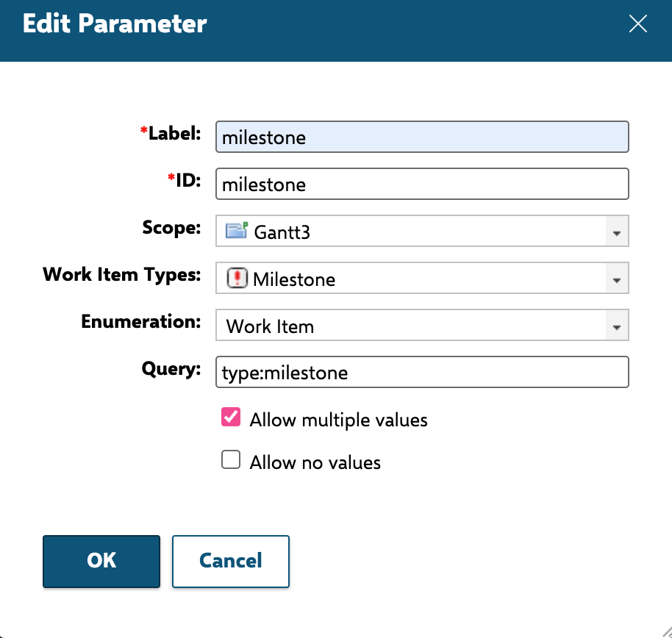Viewport: 672px width, 638px height.
Task: Close the Edit Parameter dialog
Action: pyautogui.click(x=637, y=24)
